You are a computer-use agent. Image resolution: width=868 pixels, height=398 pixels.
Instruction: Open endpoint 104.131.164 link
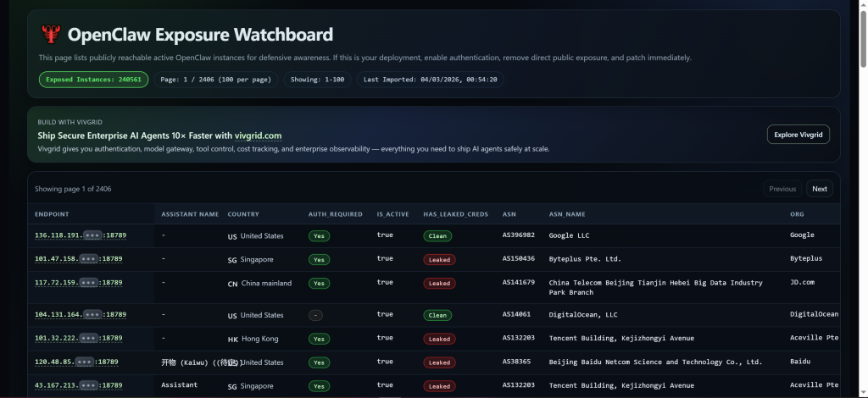(81, 314)
